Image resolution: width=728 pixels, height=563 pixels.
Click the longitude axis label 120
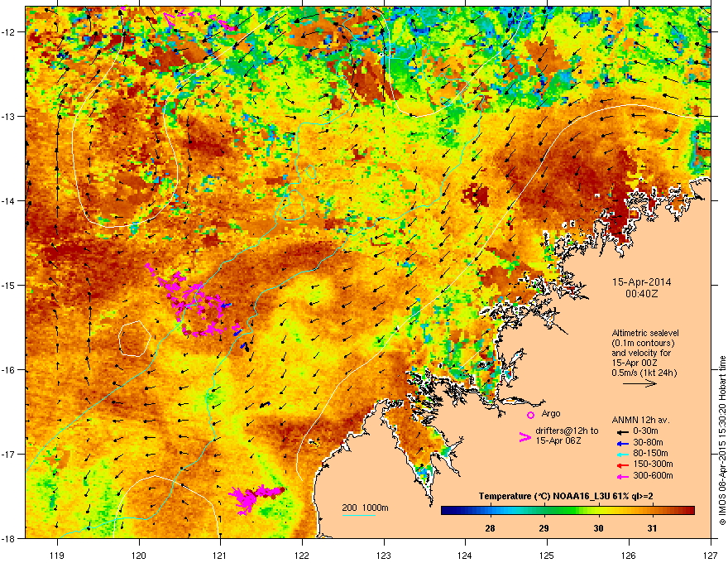(139, 555)
